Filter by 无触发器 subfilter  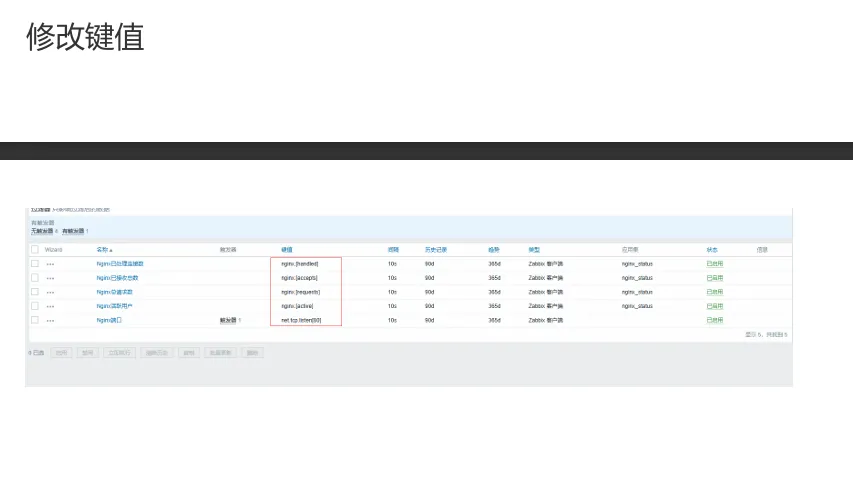[42, 231]
